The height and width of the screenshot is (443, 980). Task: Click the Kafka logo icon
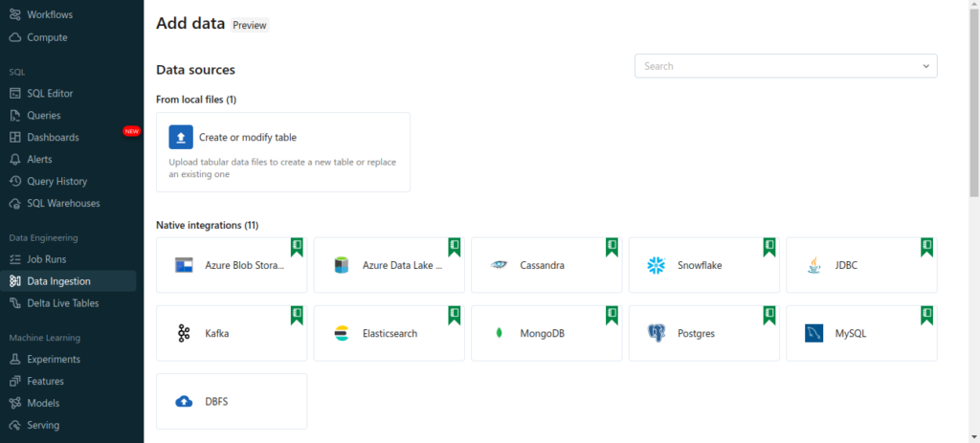[184, 333]
